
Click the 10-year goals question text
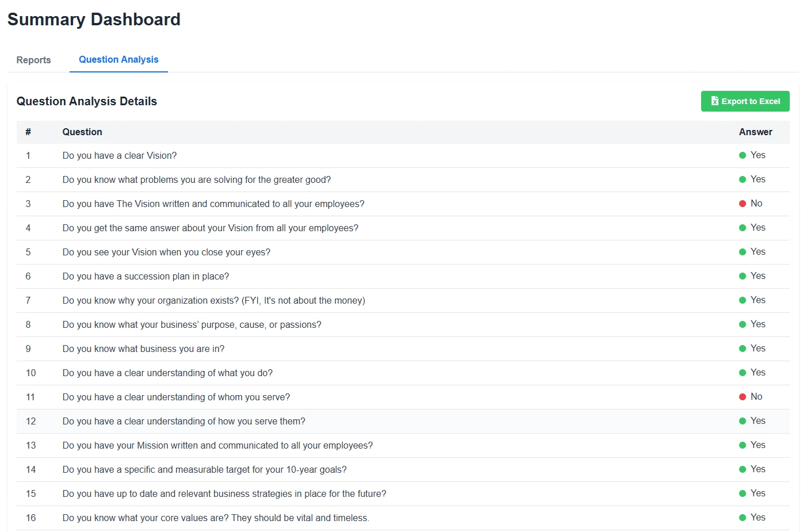pos(204,470)
